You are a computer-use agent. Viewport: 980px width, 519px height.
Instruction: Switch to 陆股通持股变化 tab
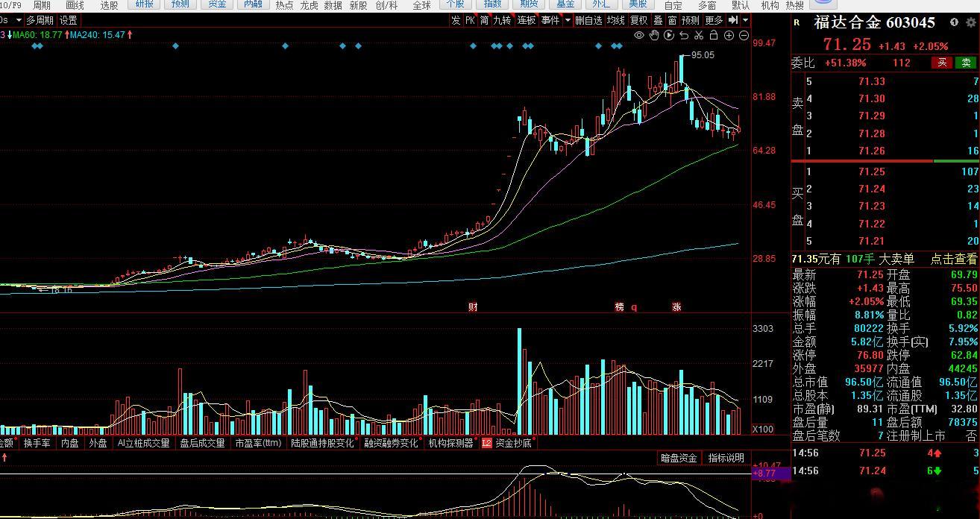322,443
